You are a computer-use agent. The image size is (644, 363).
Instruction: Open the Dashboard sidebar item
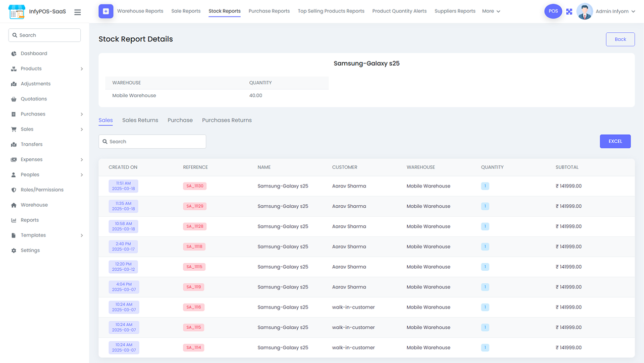coord(33,53)
